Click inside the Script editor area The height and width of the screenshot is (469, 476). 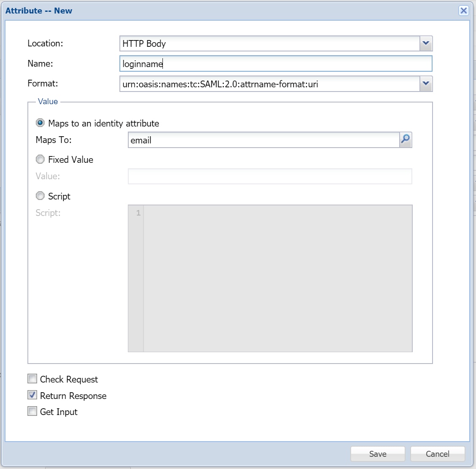278,278
